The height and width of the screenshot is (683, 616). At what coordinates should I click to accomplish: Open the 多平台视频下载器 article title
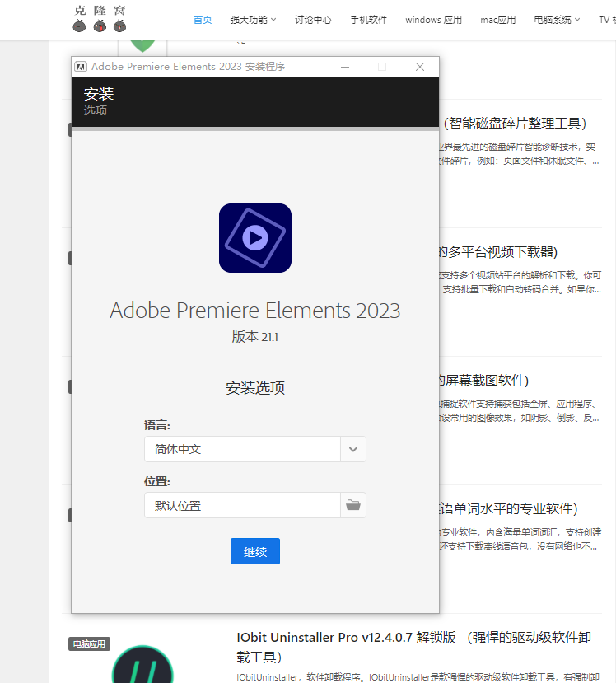click(498, 252)
